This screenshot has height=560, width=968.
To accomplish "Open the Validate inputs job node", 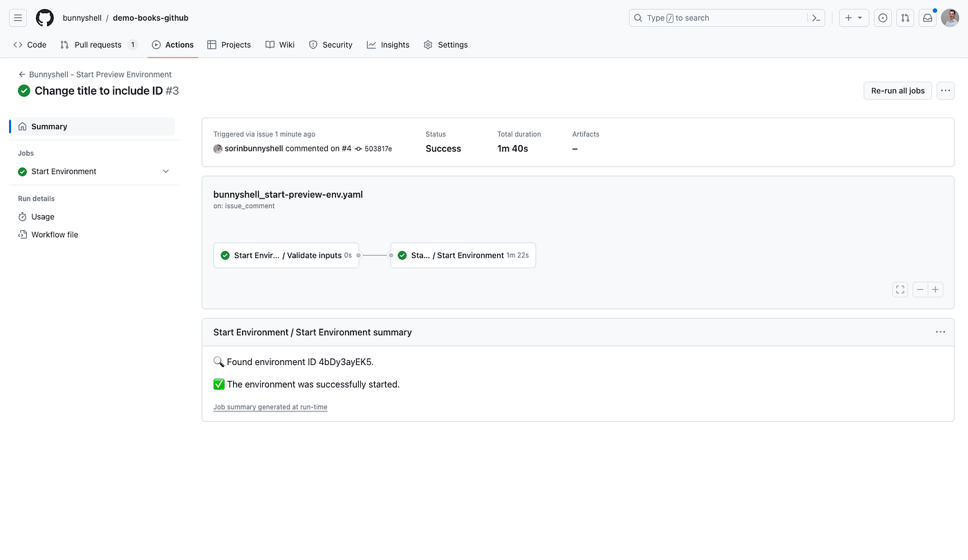I will (286, 255).
